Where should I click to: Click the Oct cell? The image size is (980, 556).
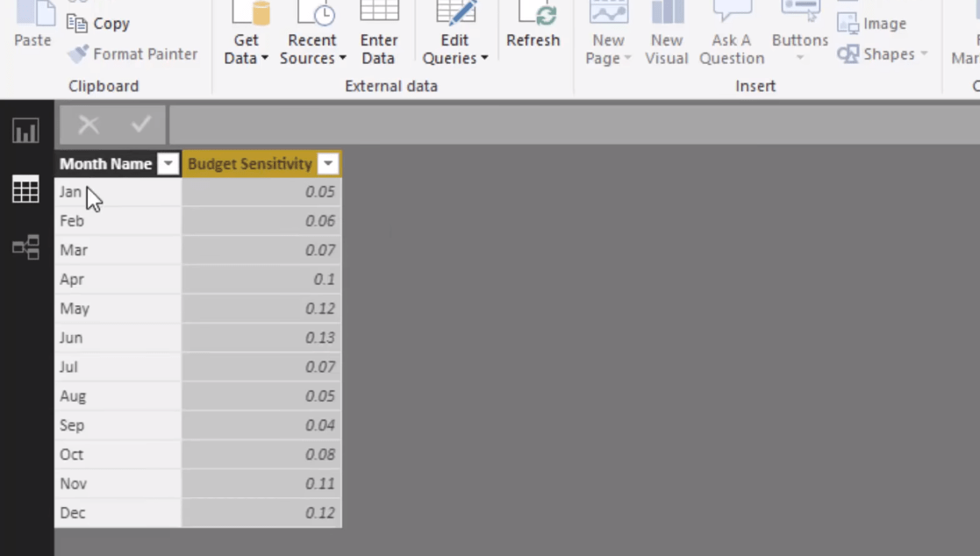[x=118, y=454]
